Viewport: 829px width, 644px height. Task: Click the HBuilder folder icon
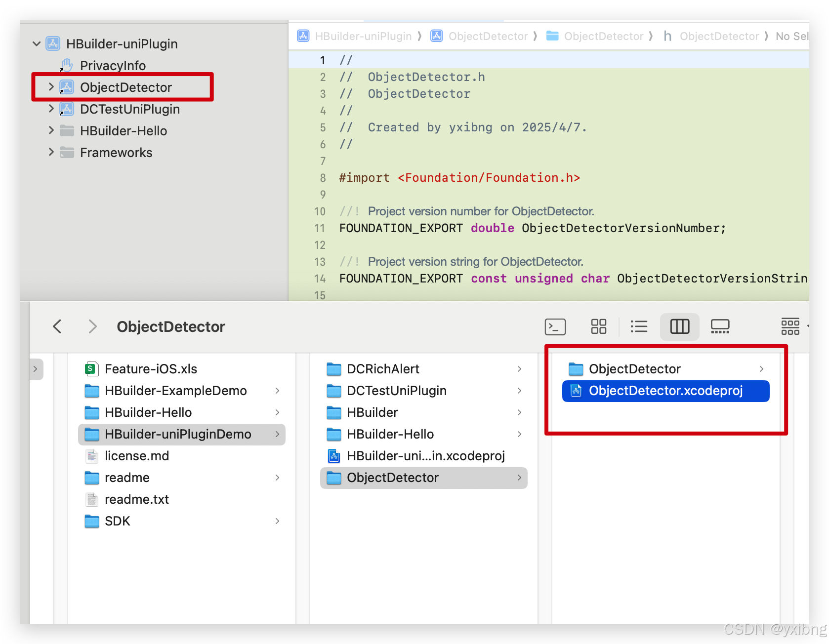pyautogui.click(x=334, y=412)
